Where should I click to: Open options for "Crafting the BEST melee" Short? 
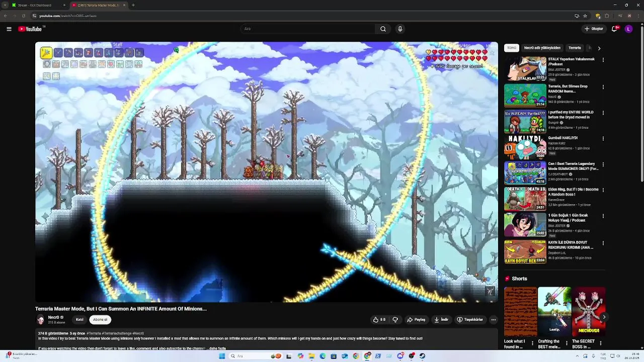[567, 343]
